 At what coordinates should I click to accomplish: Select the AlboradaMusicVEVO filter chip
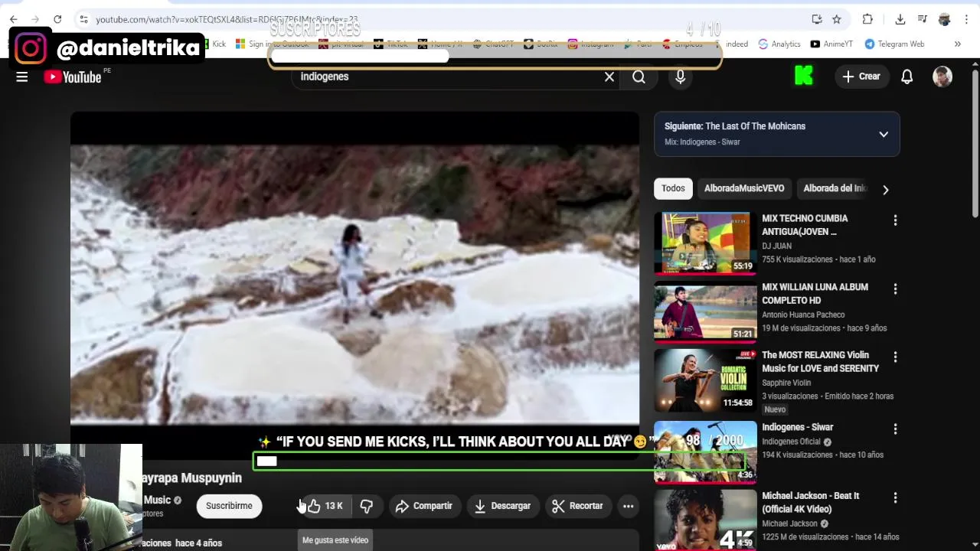744,188
